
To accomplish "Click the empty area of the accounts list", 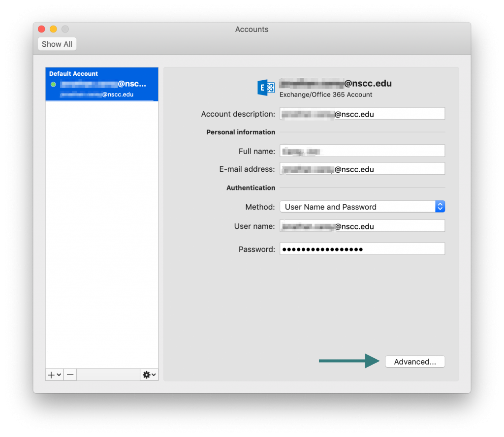I will [101, 231].
